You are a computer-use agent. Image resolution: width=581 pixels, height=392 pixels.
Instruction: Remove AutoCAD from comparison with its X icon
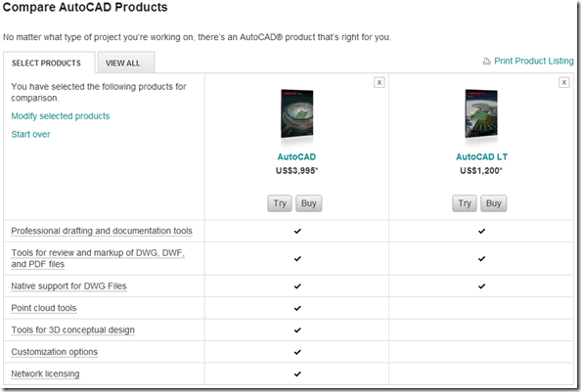point(380,82)
